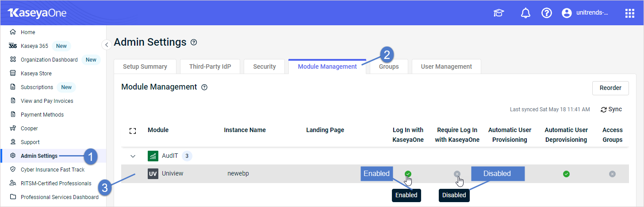644x207 pixels.
Task: Click the RITSM-Certified Professionals icon
Action: coord(13,183)
